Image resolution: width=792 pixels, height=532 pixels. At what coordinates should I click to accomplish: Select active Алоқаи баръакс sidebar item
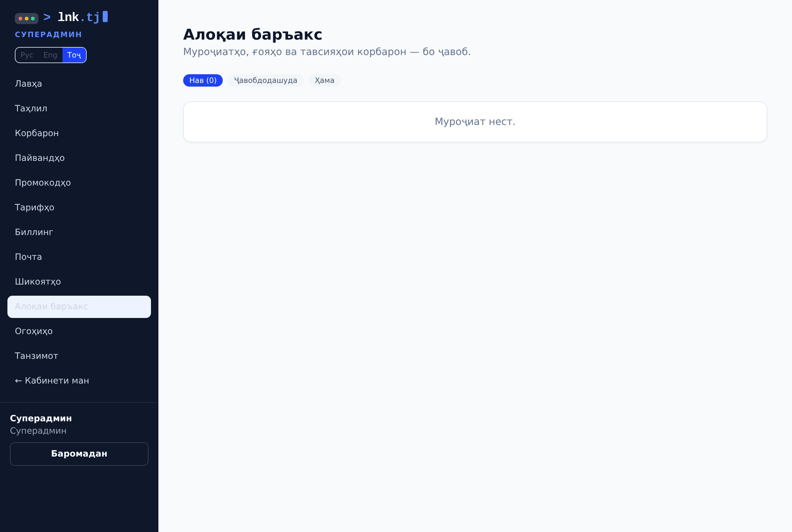click(79, 307)
